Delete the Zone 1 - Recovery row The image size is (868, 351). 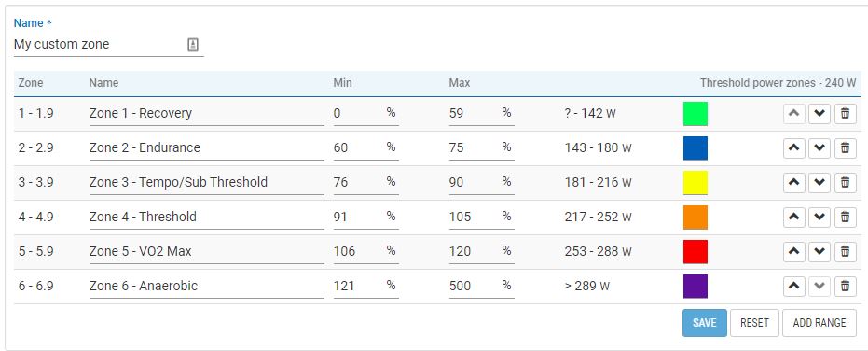[845, 114]
